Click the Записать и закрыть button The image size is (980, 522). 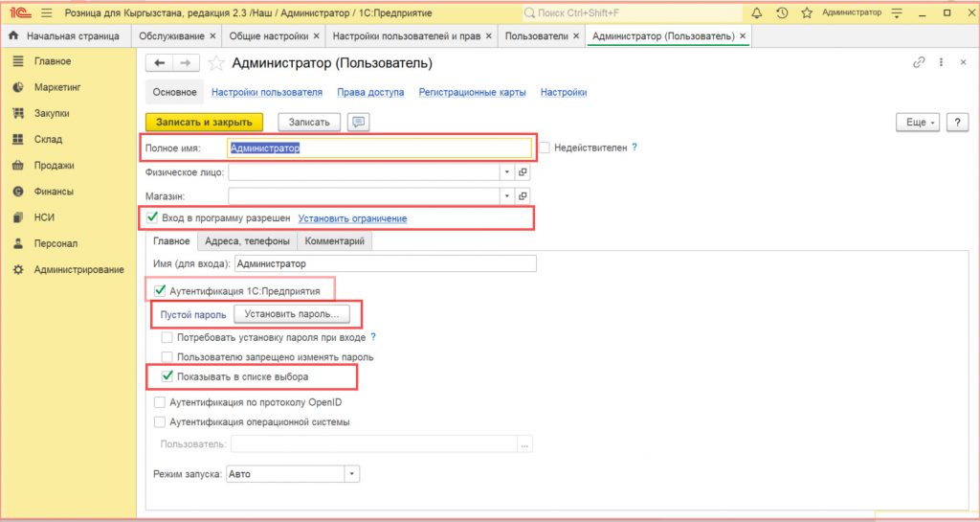point(204,122)
